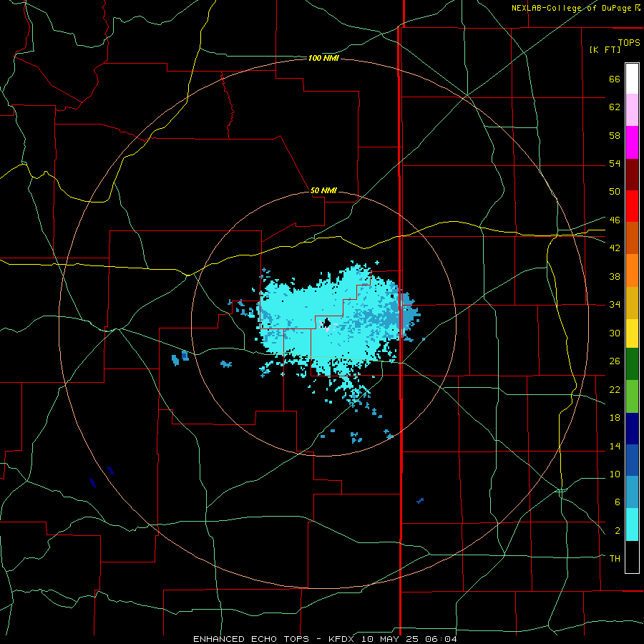
Task: Click the legend value 50
Action: 615,191
